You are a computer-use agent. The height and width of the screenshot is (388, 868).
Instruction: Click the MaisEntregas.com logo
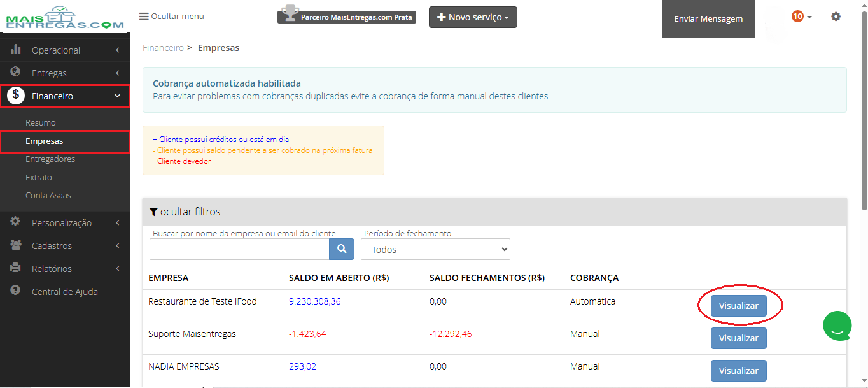[64, 18]
